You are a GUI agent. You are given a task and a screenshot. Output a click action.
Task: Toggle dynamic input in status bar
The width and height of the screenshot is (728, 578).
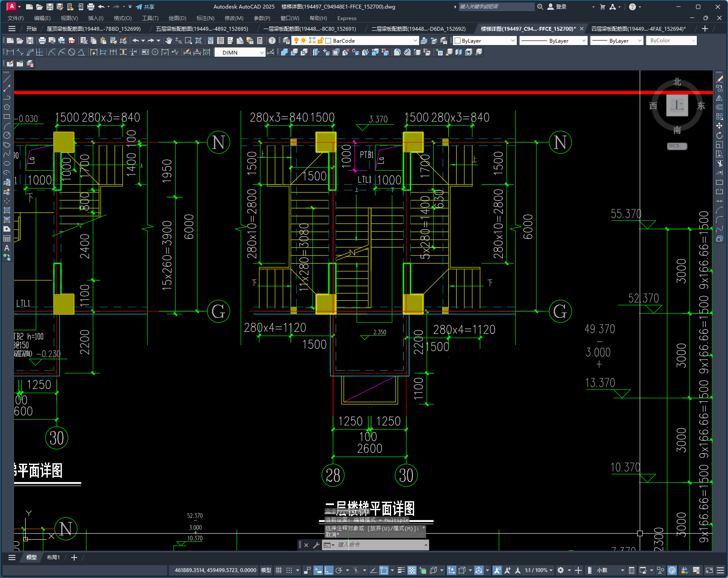318,570
